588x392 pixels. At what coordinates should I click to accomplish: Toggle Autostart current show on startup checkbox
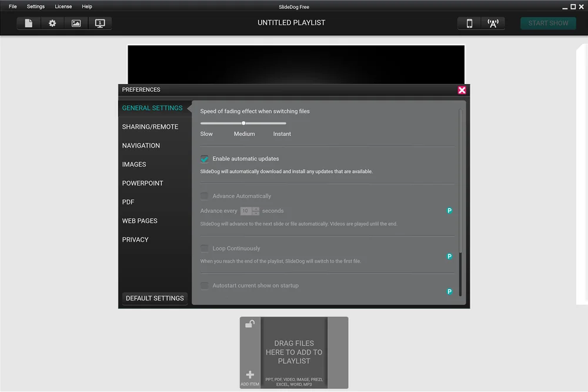[205, 286]
